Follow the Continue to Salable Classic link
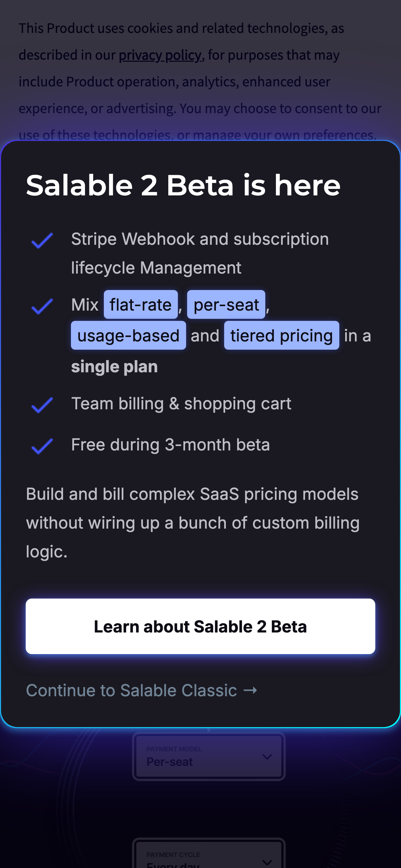 click(x=132, y=690)
